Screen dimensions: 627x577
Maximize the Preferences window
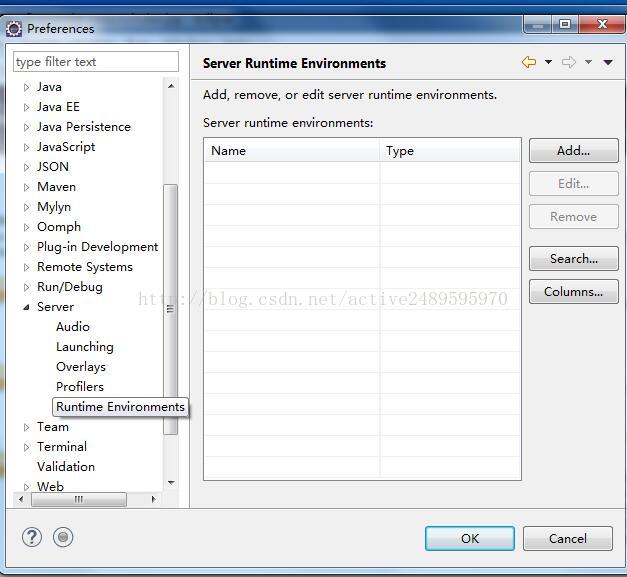point(565,24)
